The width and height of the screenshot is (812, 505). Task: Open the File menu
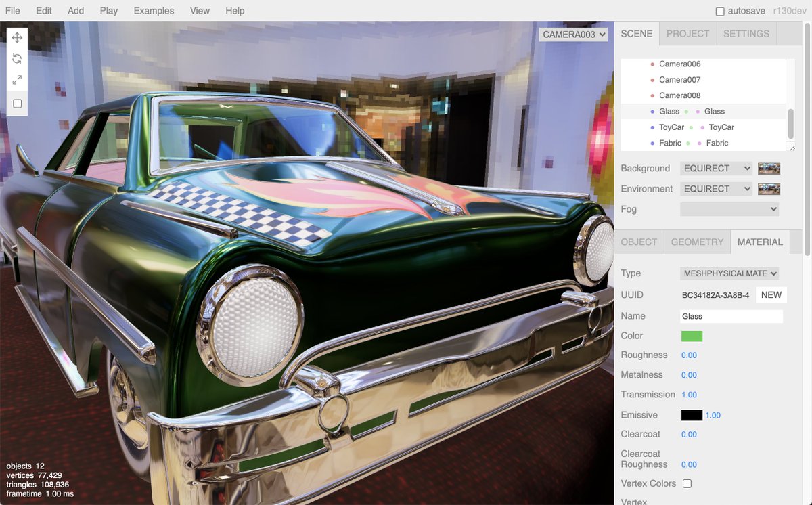tap(12, 11)
